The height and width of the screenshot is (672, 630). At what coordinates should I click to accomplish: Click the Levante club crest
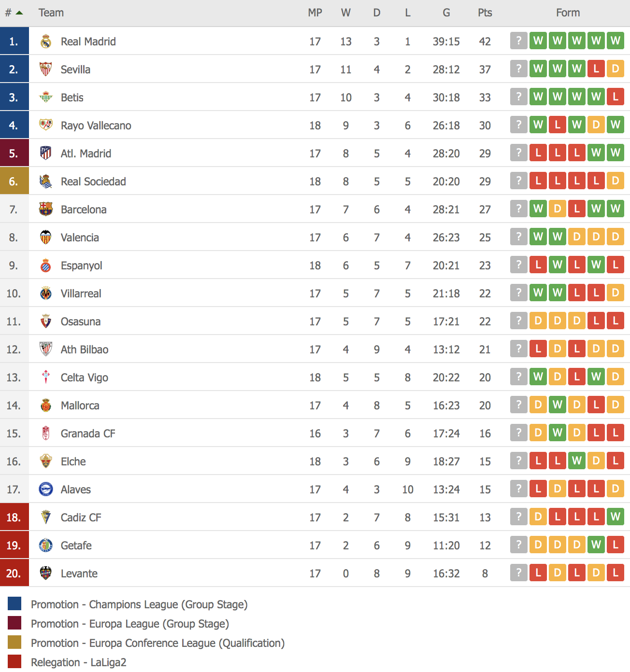coord(46,574)
